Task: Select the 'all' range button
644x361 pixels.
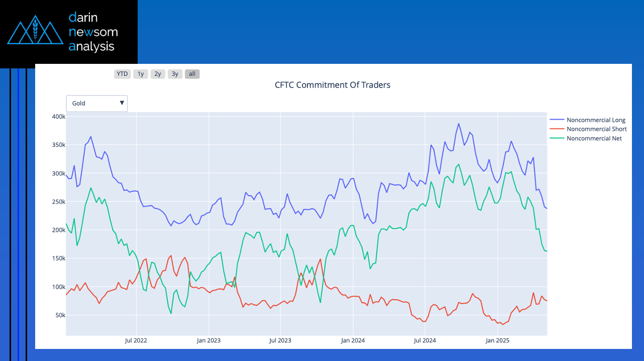Action: pyautogui.click(x=192, y=74)
